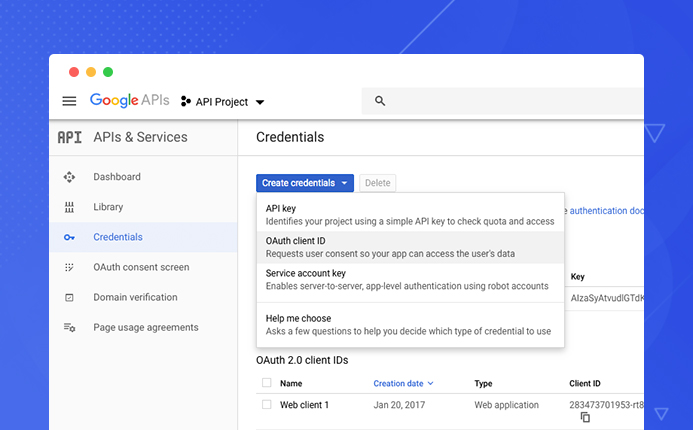
Task: Click the Web application type cell
Action: (x=506, y=405)
